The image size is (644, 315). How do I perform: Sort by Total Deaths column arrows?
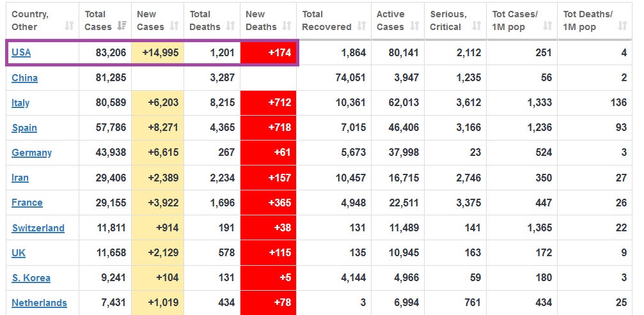(x=230, y=26)
